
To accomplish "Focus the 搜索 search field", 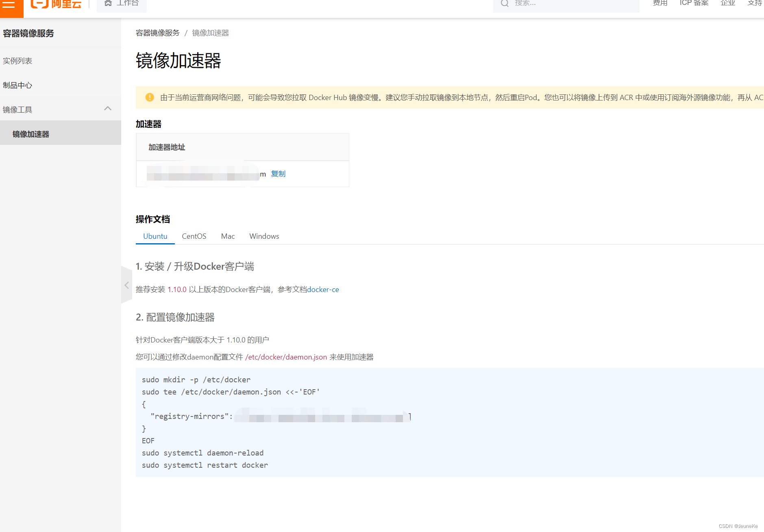I will [566, 4].
